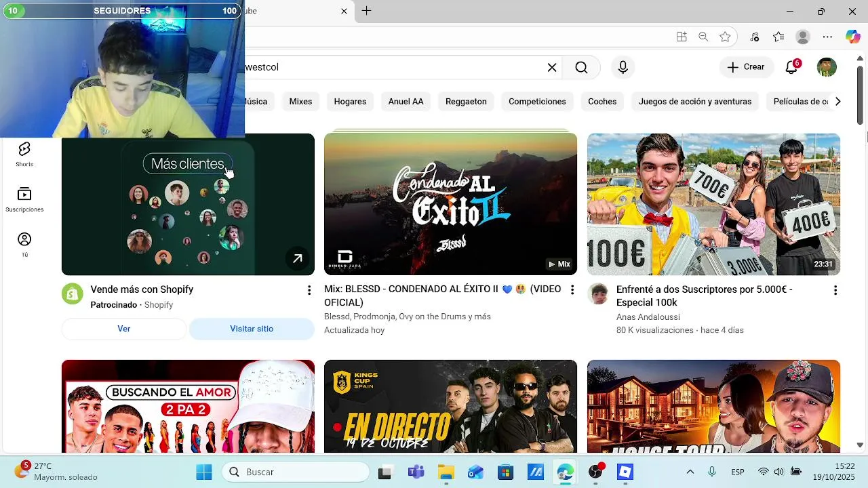Open weather widget 27°C Mayorm. soleado
868x488 pixels.
[x=57, y=472]
